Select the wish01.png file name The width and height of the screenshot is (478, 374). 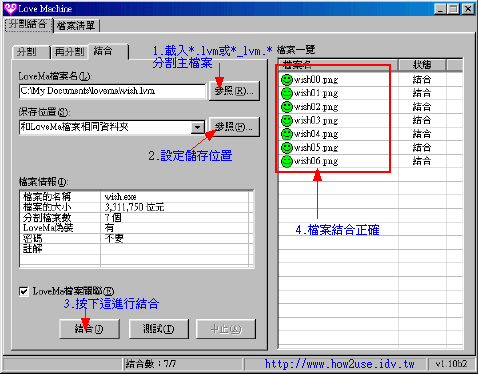tap(316, 93)
